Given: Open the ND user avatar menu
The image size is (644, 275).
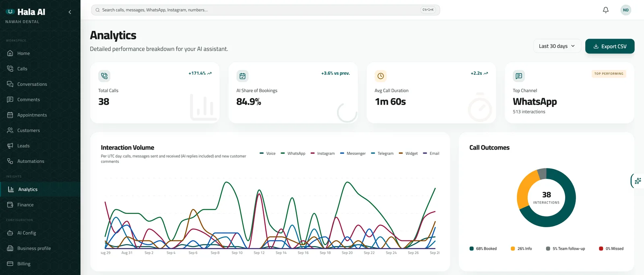Looking at the screenshot, I should click(x=626, y=10).
